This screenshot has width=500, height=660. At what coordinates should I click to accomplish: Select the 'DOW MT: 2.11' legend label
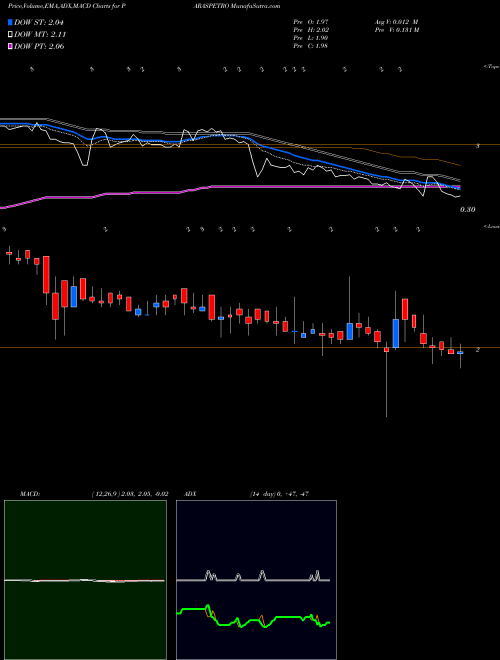point(40,35)
